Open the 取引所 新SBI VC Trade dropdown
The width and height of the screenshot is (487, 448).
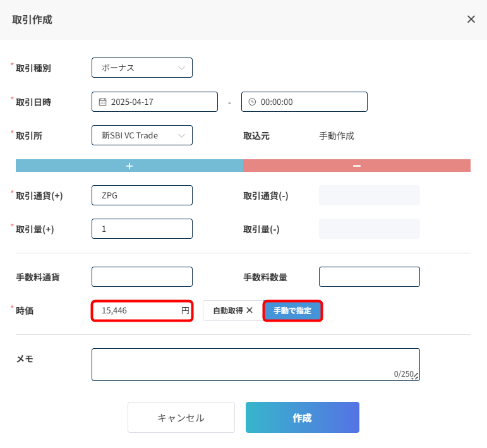point(142,135)
